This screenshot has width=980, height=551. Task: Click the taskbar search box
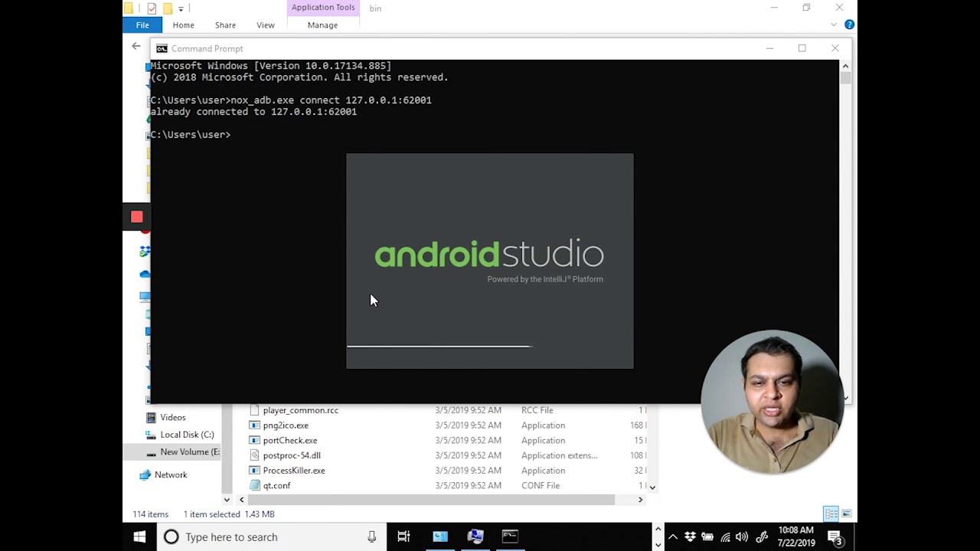click(x=272, y=537)
